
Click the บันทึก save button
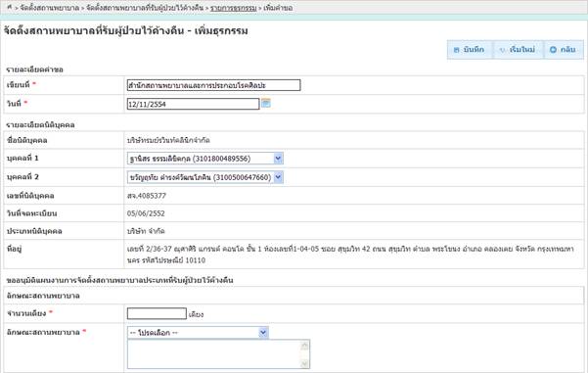click(x=470, y=50)
